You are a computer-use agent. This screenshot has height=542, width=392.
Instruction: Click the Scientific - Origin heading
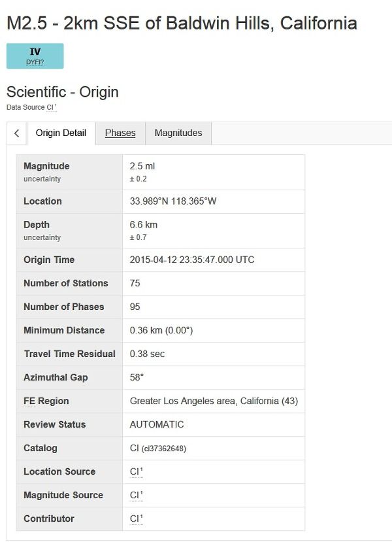(x=63, y=92)
